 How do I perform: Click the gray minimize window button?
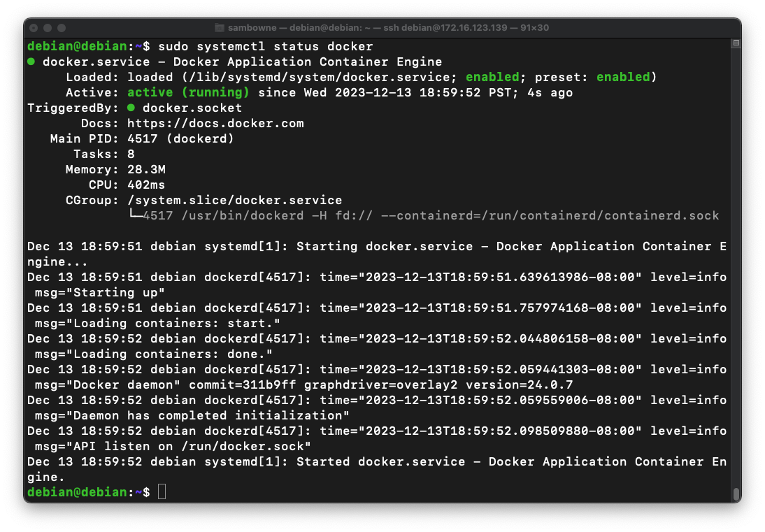48,28
